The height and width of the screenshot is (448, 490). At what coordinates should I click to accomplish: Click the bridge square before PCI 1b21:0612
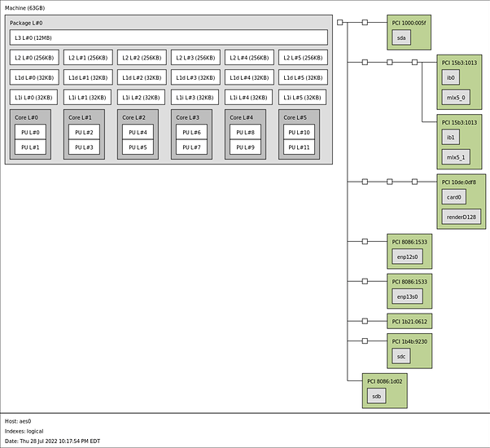pos(365,321)
